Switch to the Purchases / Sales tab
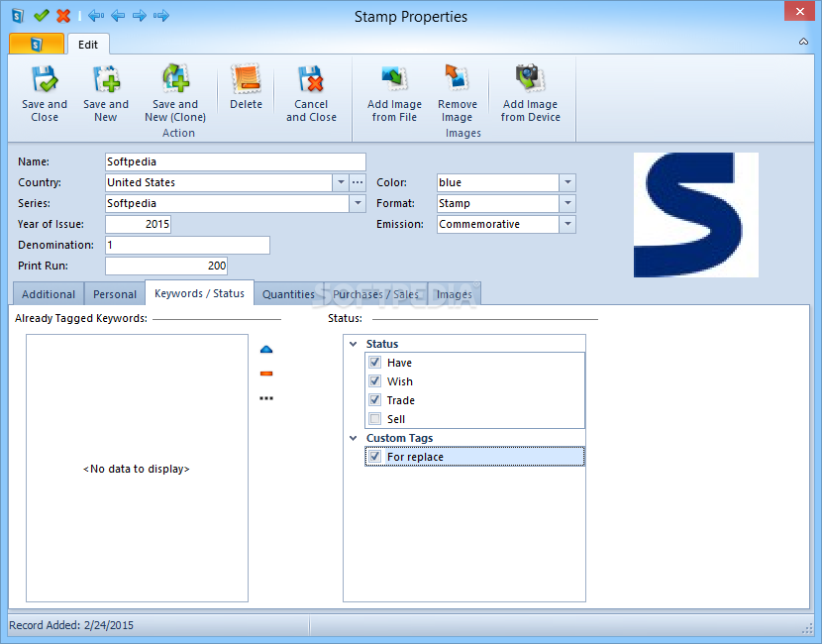Viewport: 822px width, 644px height. pyautogui.click(x=375, y=294)
